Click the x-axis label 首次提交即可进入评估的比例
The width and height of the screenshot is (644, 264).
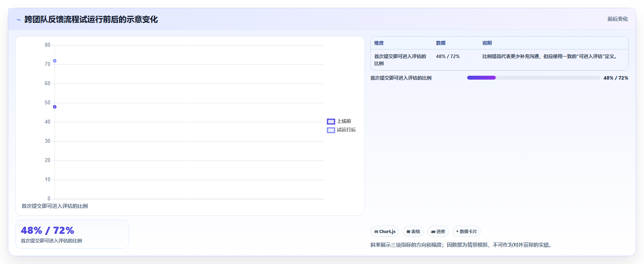click(55, 206)
